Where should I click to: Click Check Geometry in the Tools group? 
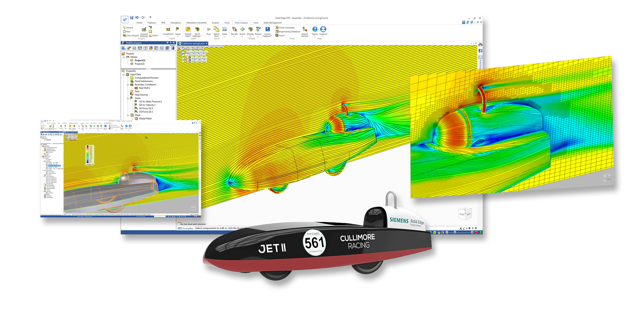click(x=285, y=28)
